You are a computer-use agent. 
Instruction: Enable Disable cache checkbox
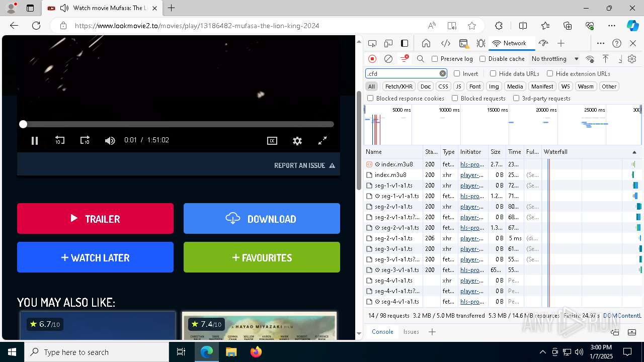(482, 59)
